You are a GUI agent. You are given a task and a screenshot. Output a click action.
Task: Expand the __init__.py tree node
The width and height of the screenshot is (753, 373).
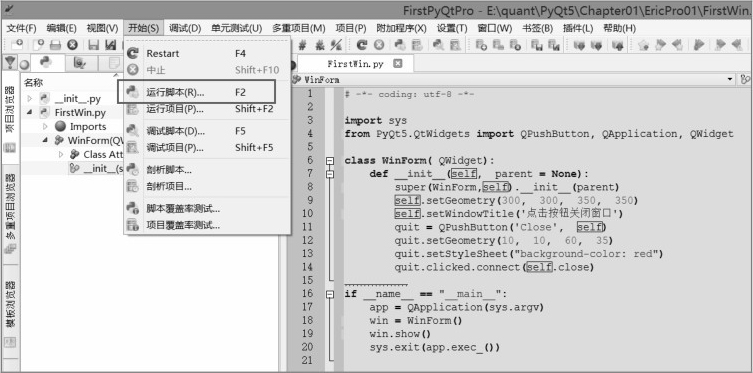(30, 99)
